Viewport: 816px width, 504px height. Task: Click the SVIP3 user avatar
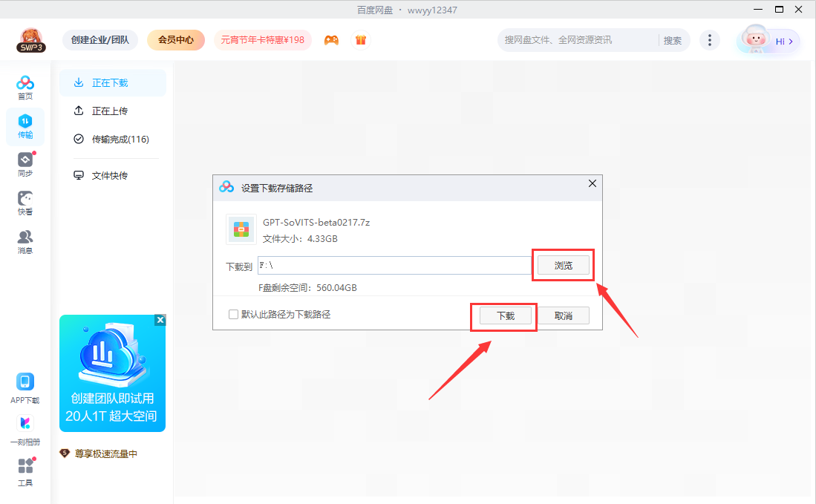(31, 40)
